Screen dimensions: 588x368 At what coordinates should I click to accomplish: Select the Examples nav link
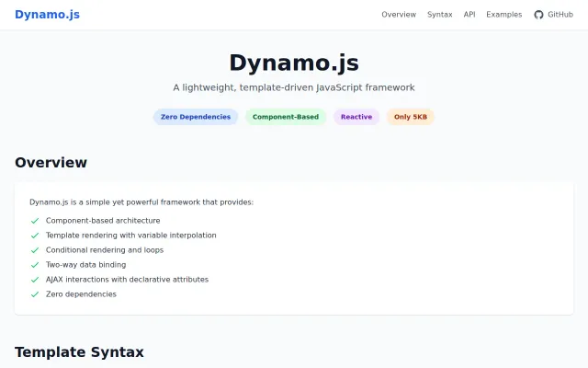pos(504,15)
